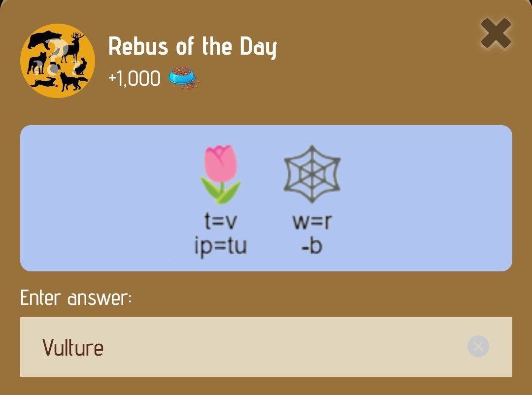Click the deer silhouette in the badge

click(x=72, y=47)
